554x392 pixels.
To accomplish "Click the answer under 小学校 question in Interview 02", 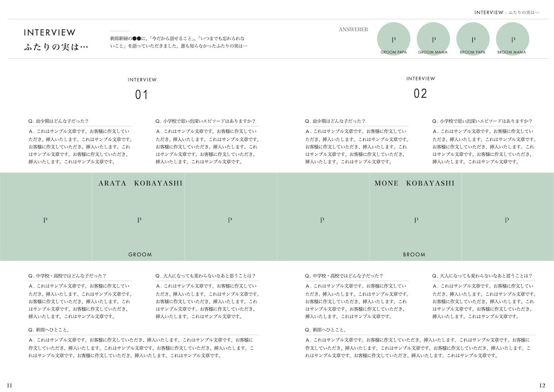I will (x=484, y=147).
